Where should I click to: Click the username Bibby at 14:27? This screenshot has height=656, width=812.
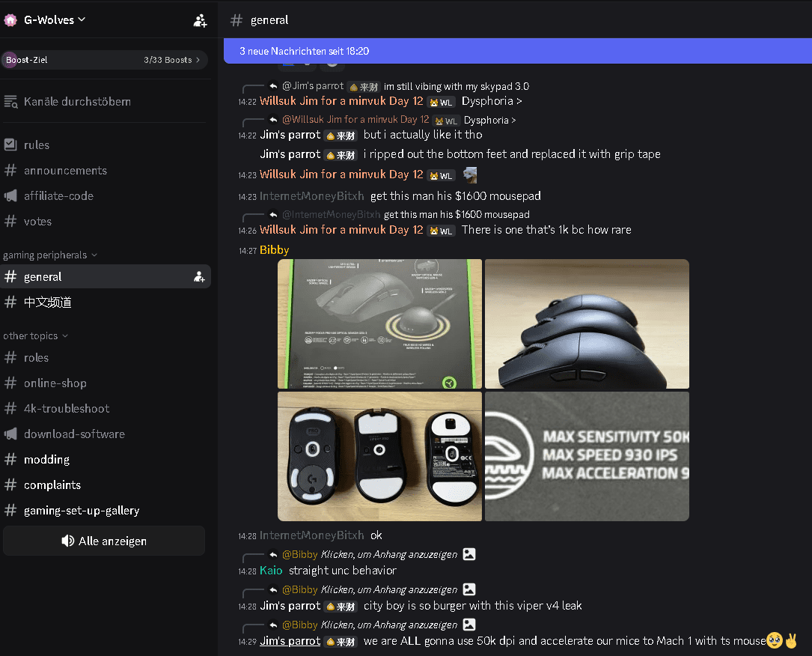point(275,250)
